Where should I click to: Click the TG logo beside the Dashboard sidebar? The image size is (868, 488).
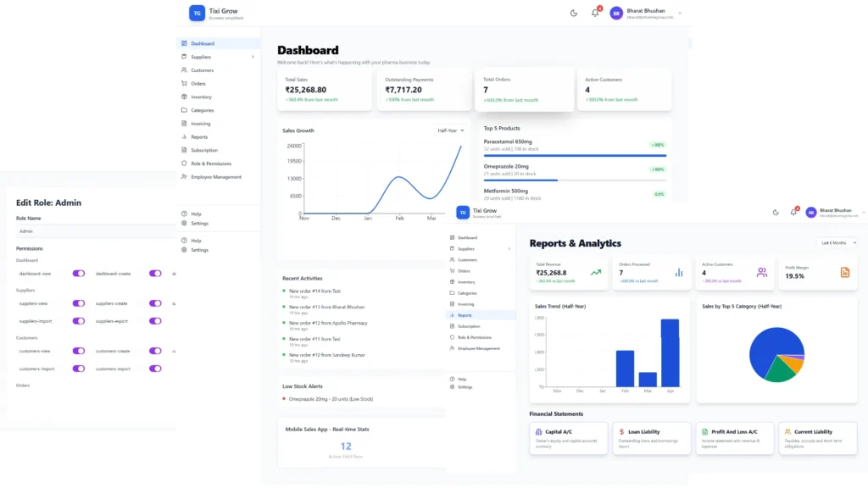197,13
